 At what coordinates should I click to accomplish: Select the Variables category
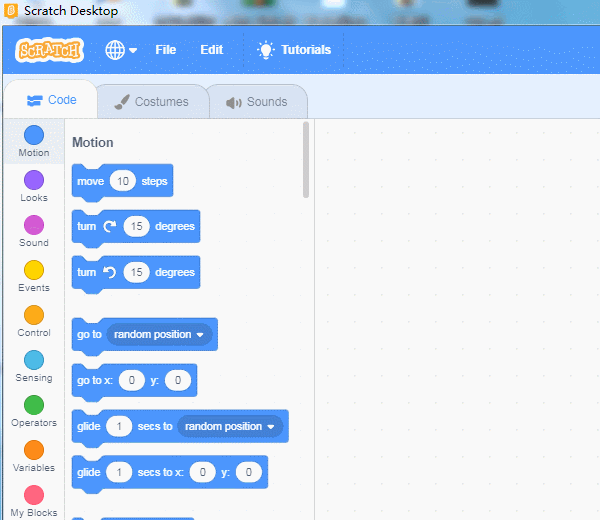coord(34,450)
